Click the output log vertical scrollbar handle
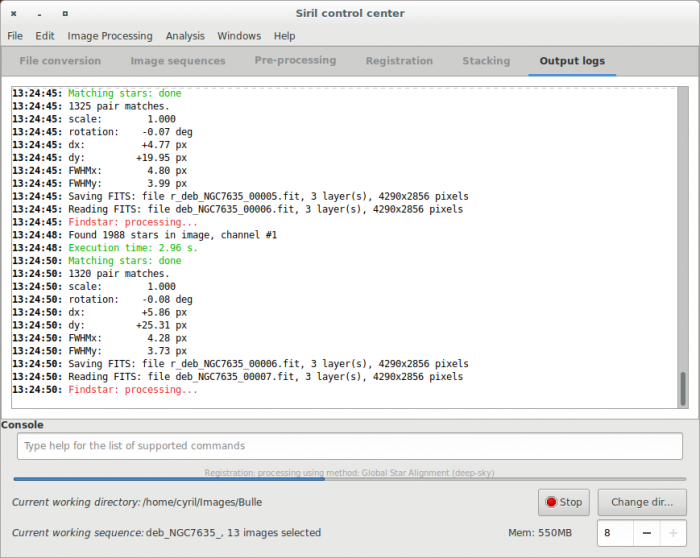This screenshot has height=558, width=700. point(683,389)
